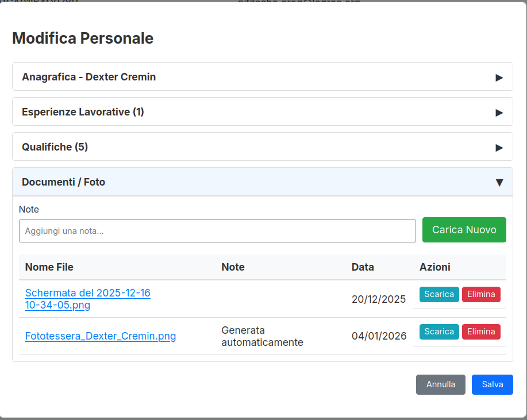This screenshot has height=420, width=527.
Task: Click the Nome File column header
Action: (49, 267)
